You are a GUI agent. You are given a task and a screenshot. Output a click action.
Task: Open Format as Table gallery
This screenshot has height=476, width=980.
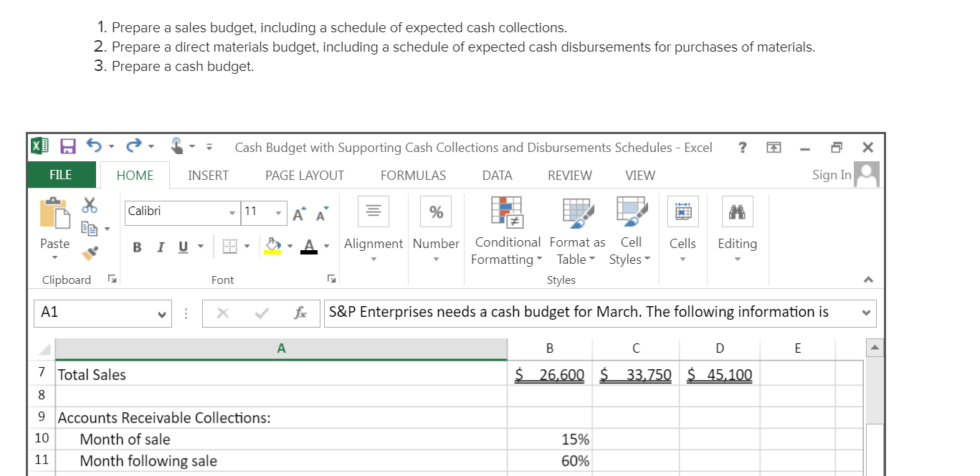click(577, 231)
